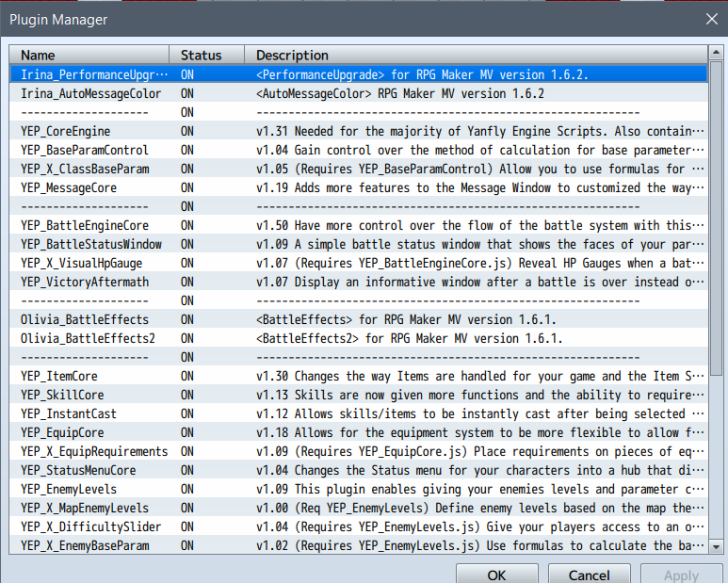
Task: Click the v1.50 BattleEngineCore description text
Action: point(480,226)
